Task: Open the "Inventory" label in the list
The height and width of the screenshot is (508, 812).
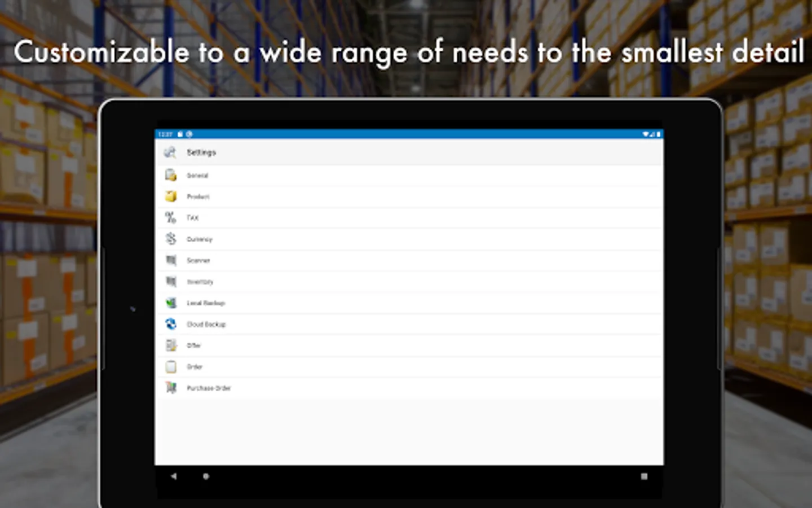Action: click(200, 282)
